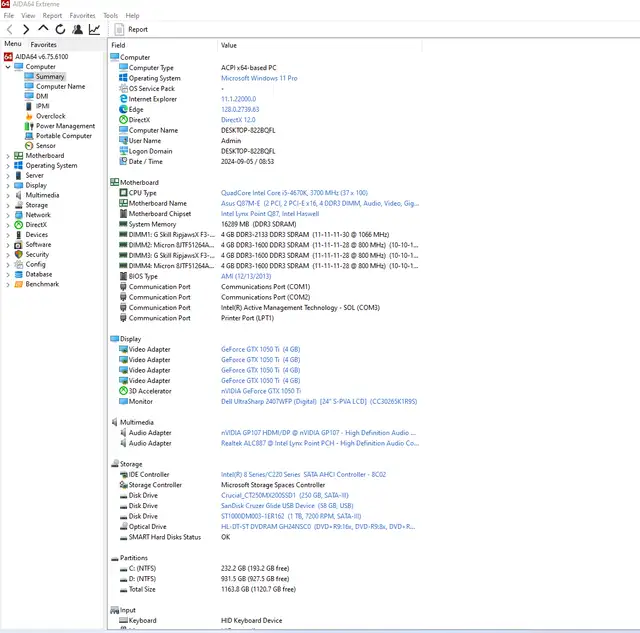
Task: Open the Asus Q87M-E motherboard link
Action: click(x=320, y=203)
